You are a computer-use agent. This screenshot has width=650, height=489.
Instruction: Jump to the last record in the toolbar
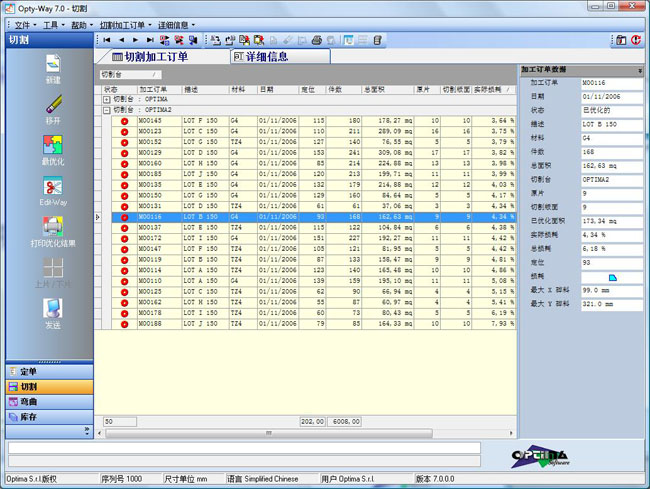[x=150, y=40]
